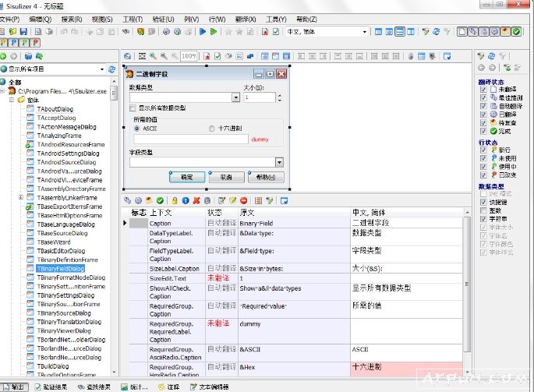Click the red stop-sign icon above translation grid
The image size is (534, 392).
coord(244,200)
